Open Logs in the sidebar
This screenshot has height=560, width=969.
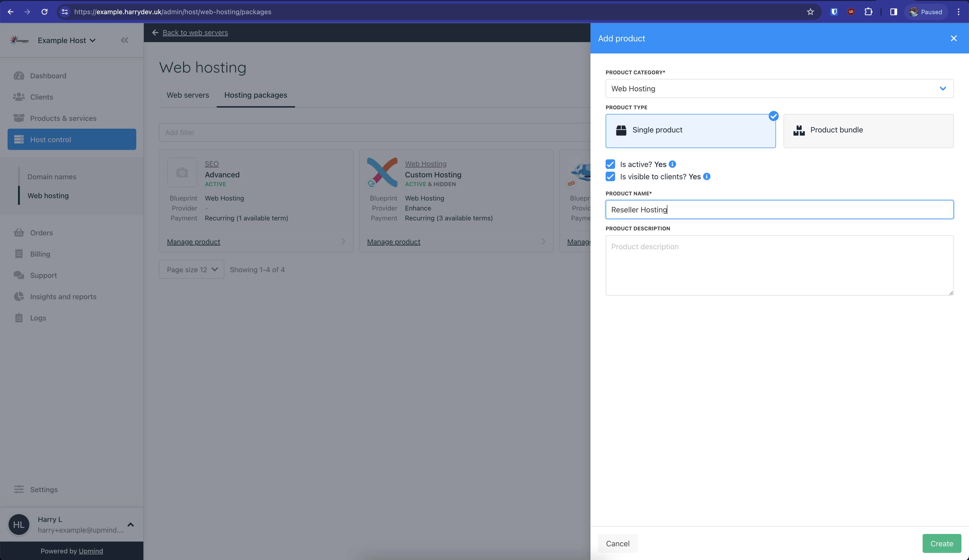pyautogui.click(x=72, y=318)
